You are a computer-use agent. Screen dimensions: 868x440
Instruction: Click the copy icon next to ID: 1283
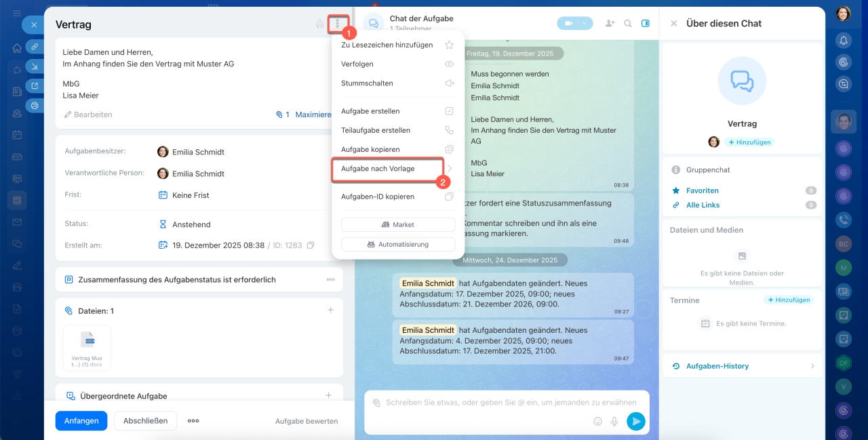click(311, 245)
